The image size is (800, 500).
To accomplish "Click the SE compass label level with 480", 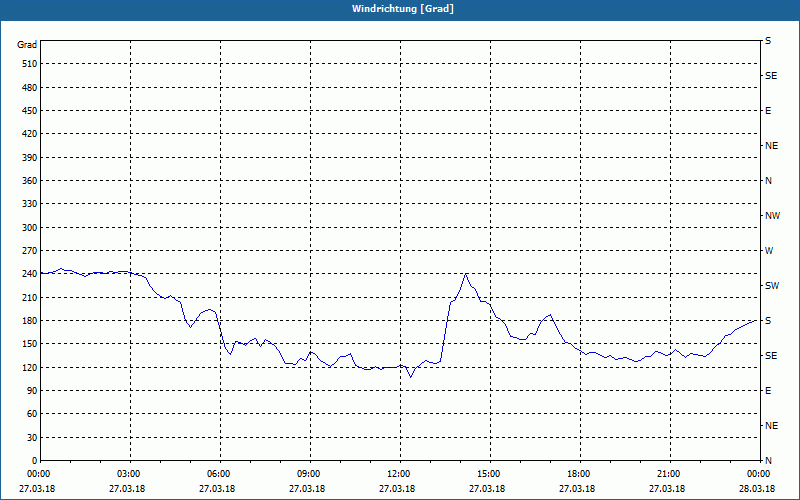I will point(771,76).
